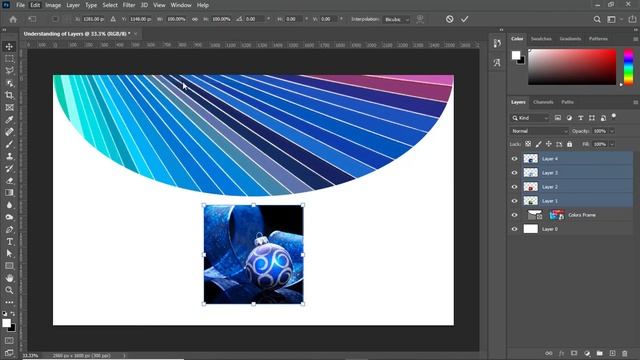Viewport: 640px width, 360px height.
Task: Open the Edit menu
Action: click(35, 5)
